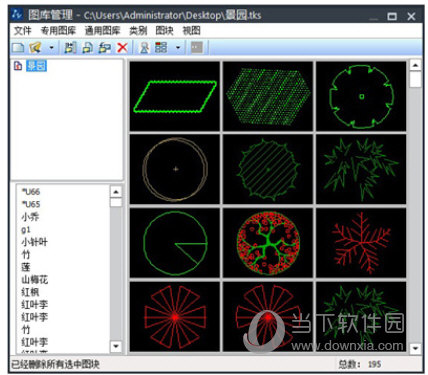Select the 小乔 list entry
This screenshot has height=375, width=428.
click(30, 217)
